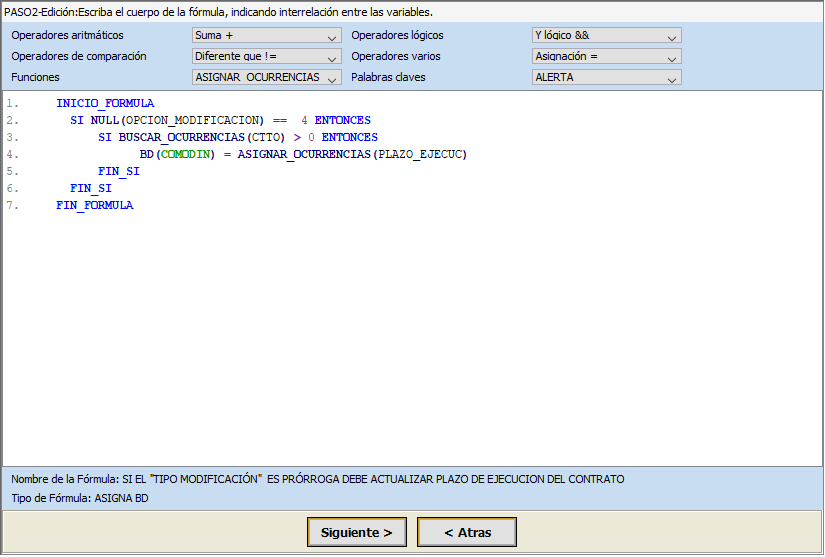The width and height of the screenshot is (826, 558).
Task: Click PLAZO_EJECUC argument in line 4
Action: tap(420, 154)
